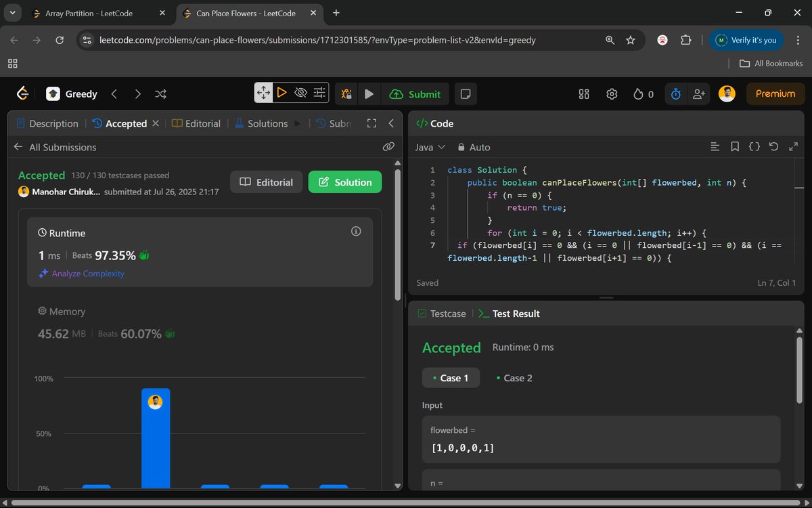Screen dimensions: 812x508
Task: Switch to the Test Result tab
Action: pyautogui.click(x=509, y=314)
